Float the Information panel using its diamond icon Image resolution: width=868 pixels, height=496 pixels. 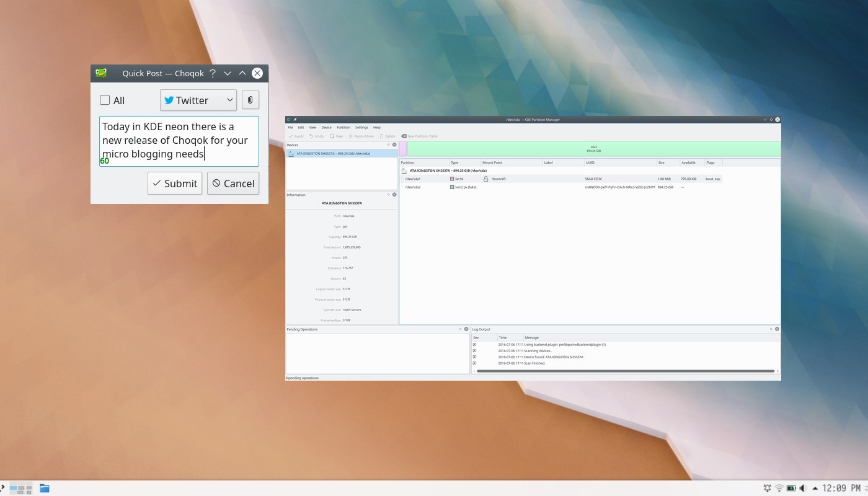pyautogui.click(x=388, y=195)
